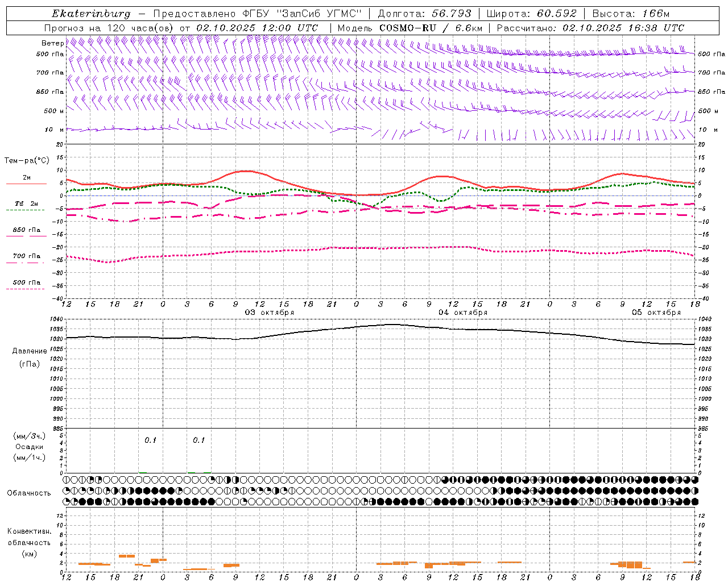Click the '03 октября' date label
The width and height of the screenshot is (728, 582).
tap(270, 313)
